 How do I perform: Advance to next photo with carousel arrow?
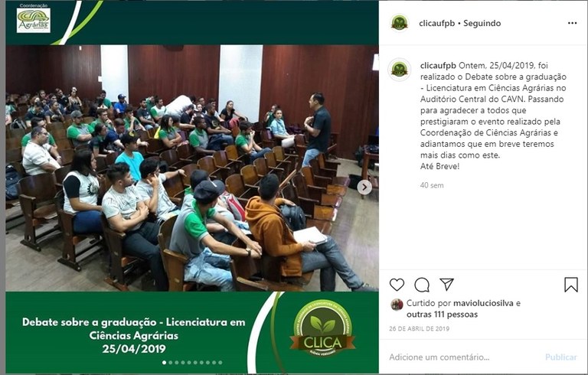pyautogui.click(x=364, y=187)
